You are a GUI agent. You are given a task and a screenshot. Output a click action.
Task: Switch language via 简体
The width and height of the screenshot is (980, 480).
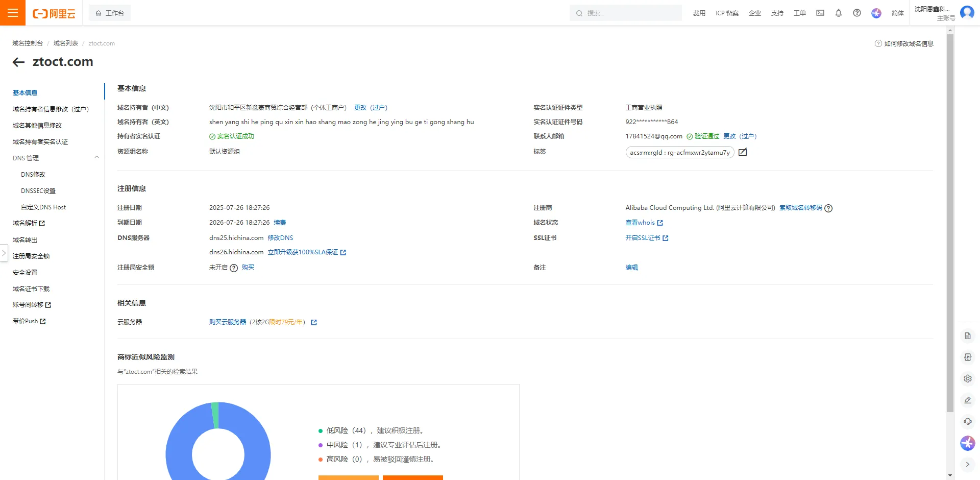pos(898,13)
